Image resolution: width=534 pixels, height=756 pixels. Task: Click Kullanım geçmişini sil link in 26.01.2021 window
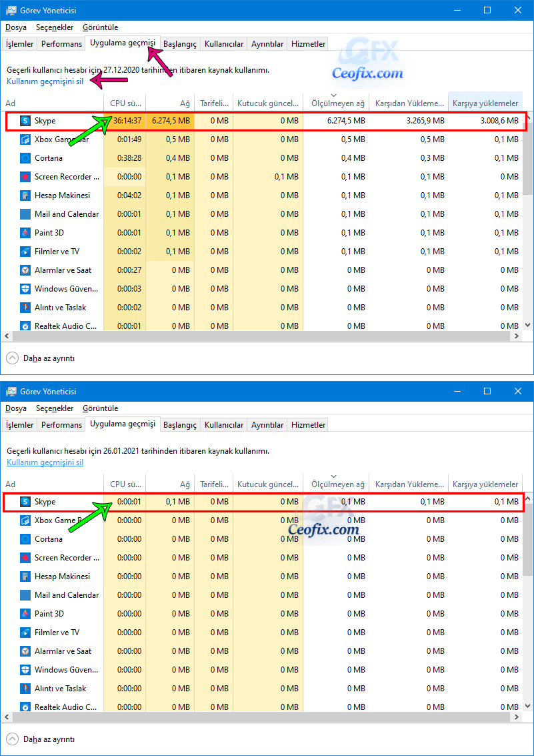click(45, 462)
